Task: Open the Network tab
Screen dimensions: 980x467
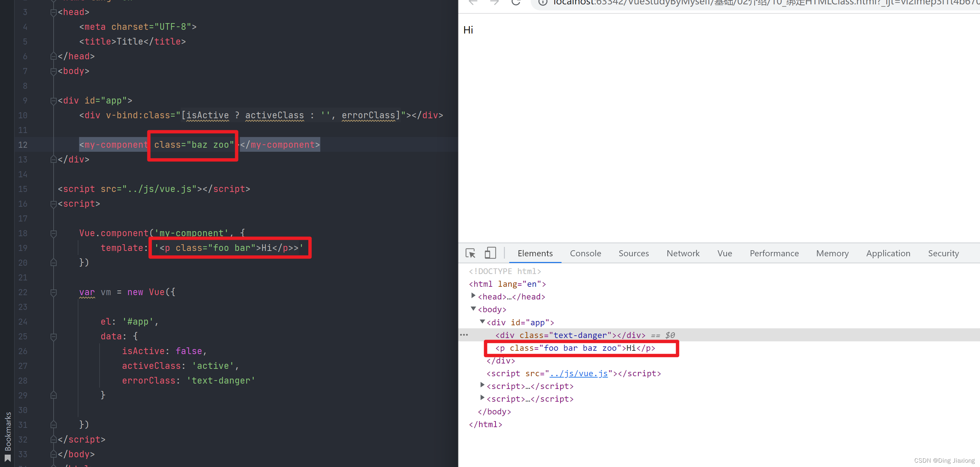Action: [683, 253]
